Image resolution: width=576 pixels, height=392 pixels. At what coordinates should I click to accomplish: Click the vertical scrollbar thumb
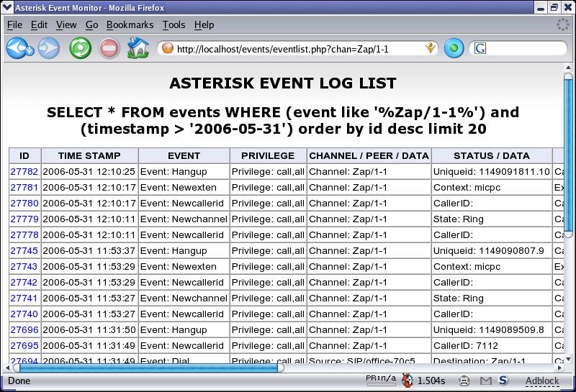568,158
